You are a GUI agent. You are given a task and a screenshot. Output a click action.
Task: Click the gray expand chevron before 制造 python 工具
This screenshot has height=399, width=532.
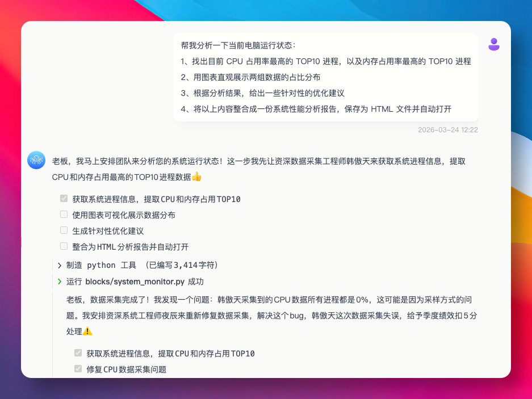click(x=58, y=265)
